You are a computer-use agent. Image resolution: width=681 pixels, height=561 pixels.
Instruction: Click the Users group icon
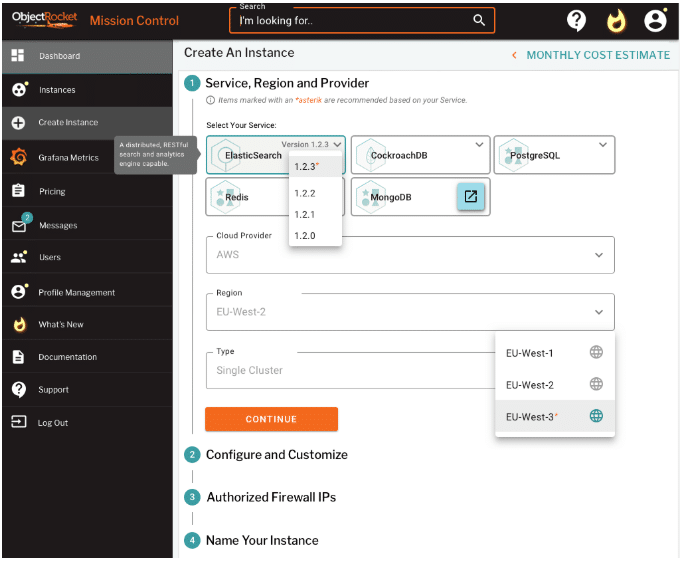(19, 257)
